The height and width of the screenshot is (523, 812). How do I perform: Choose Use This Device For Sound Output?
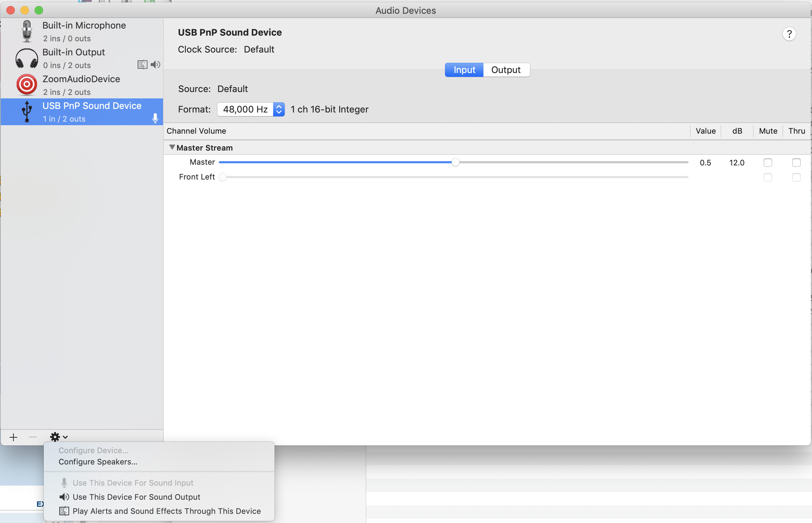136,497
